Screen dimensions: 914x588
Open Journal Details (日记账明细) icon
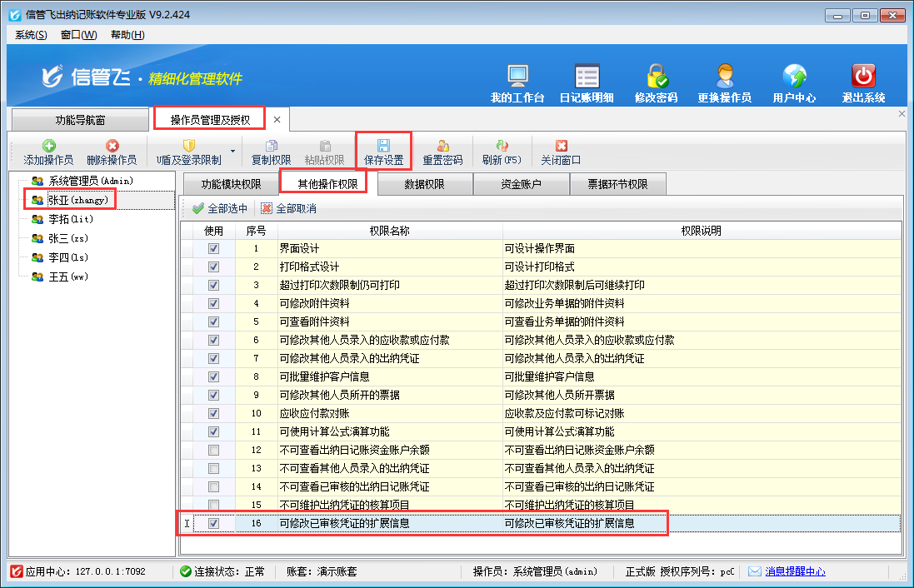click(x=587, y=76)
